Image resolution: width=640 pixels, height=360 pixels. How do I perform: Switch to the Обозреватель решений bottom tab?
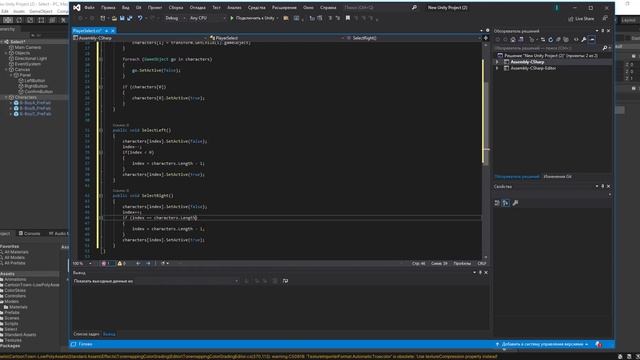517,177
